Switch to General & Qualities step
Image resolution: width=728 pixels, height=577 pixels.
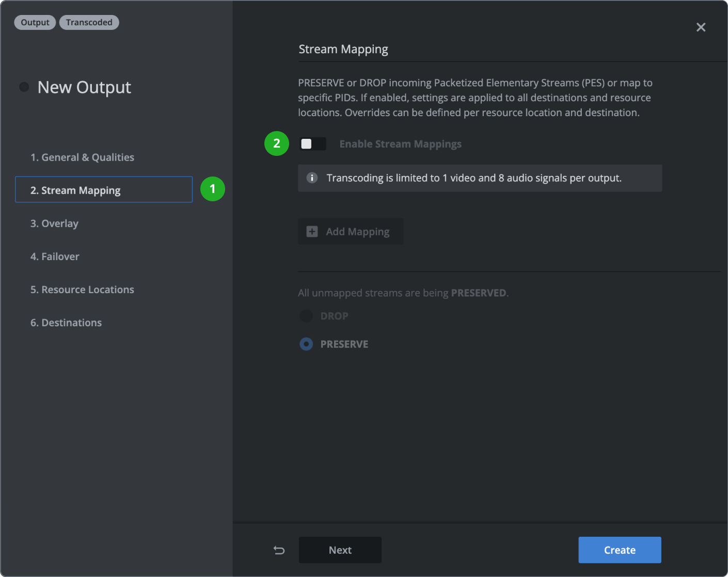point(83,157)
